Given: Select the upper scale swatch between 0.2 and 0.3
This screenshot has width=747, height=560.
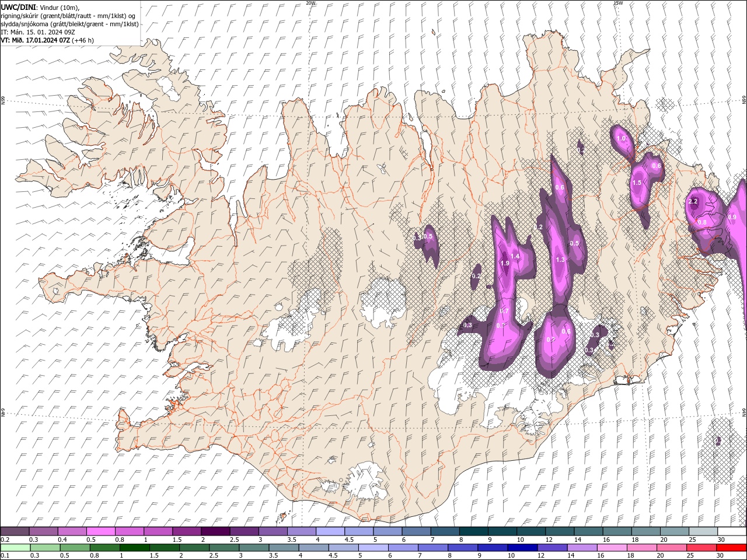Looking at the screenshot, I should (x=15, y=531).
